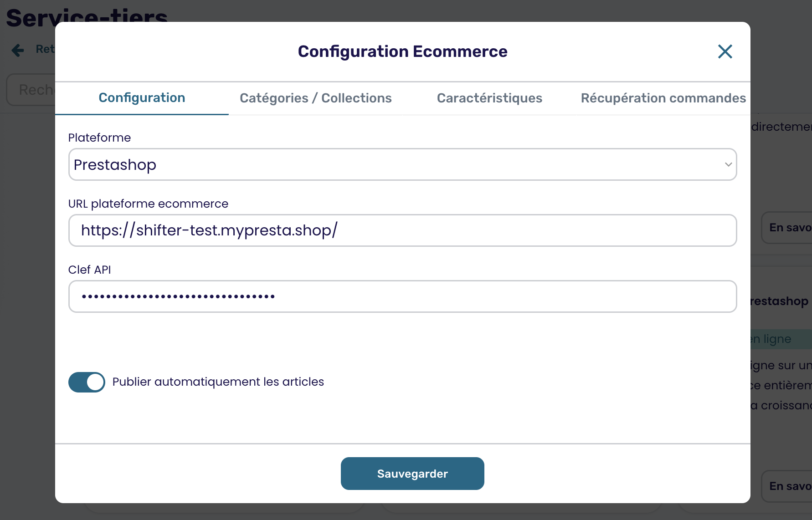Toggle Publier automatiquement les articles switch
The width and height of the screenshot is (812, 520).
coord(87,382)
